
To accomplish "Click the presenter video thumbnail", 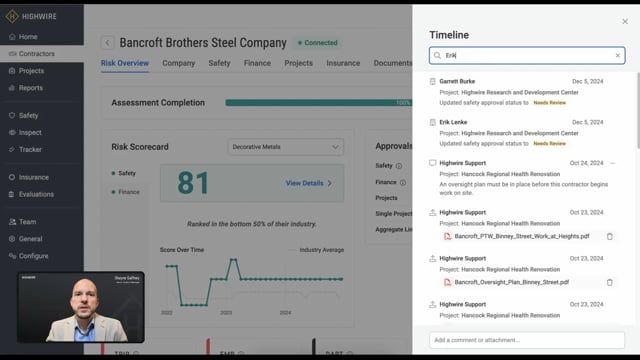I will 81,307.
